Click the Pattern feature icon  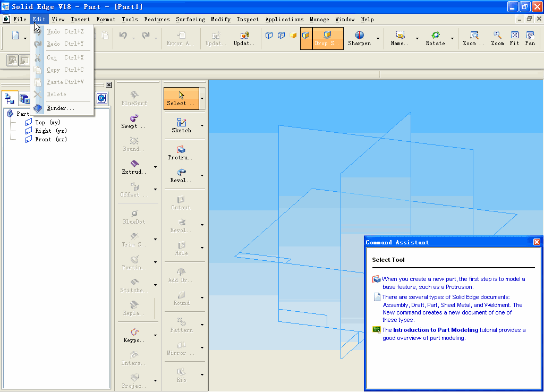pyautogui.click(x=182, y=321)
